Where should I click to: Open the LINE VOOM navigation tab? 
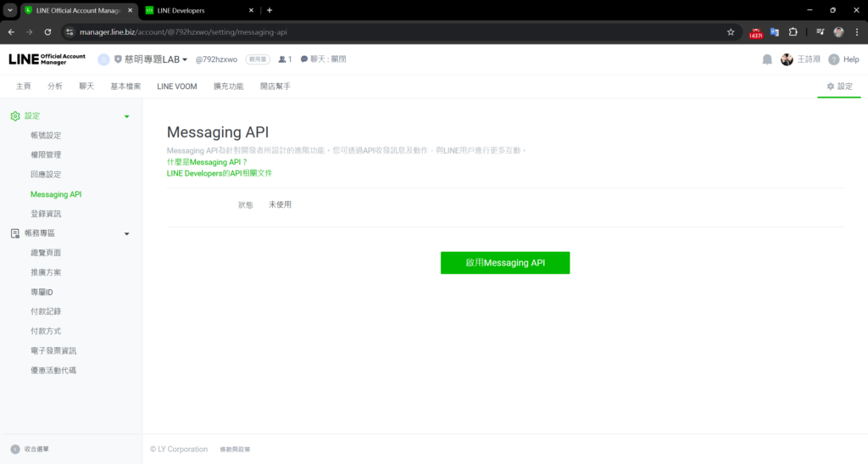(x=177, y=87)
